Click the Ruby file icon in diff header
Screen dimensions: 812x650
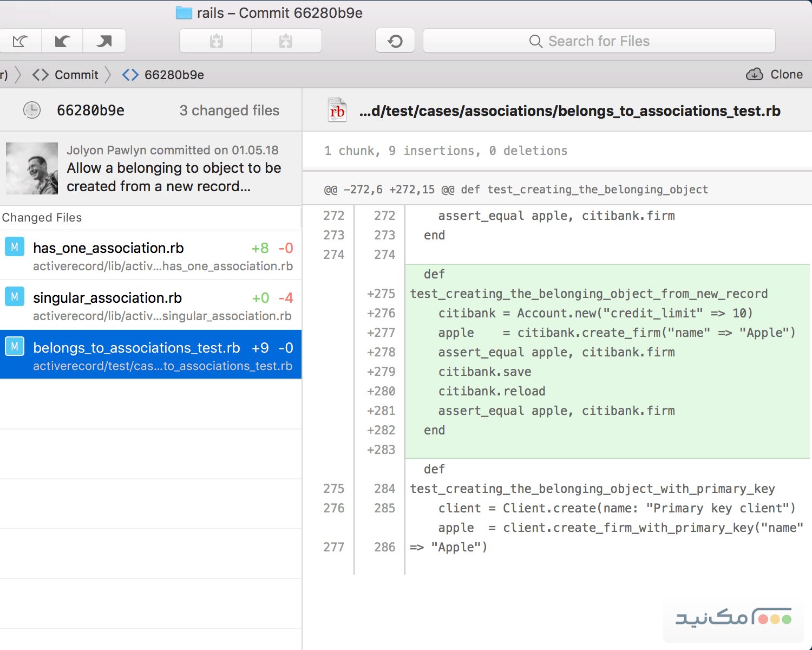point(337,110)
